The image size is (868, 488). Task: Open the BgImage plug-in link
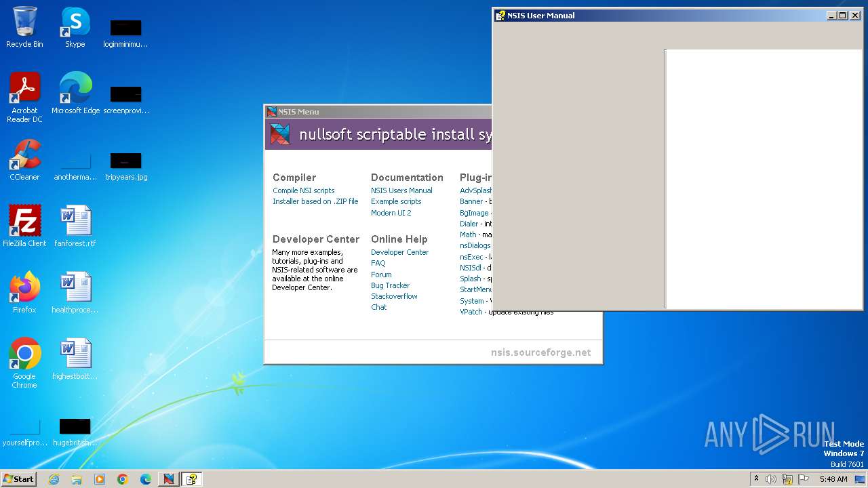(x=473, y=213)
